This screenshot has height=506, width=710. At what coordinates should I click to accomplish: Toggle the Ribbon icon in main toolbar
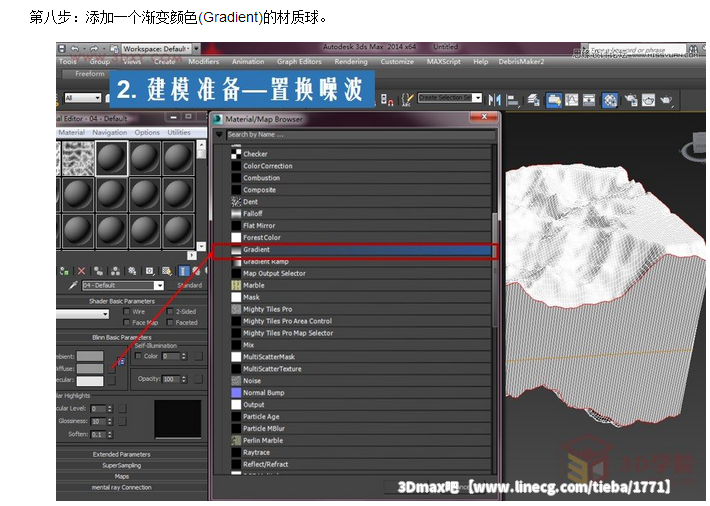click(554, 99)
